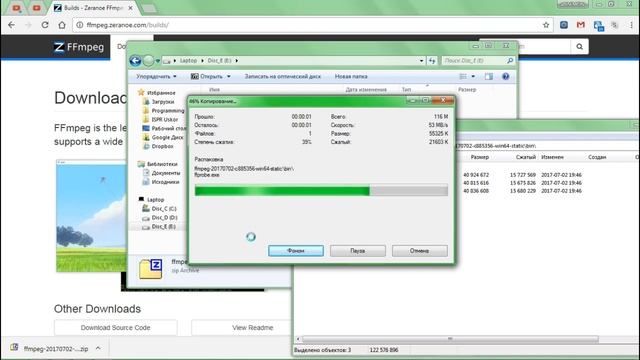Click Explorer back navigation arrow

coord(136,61)
